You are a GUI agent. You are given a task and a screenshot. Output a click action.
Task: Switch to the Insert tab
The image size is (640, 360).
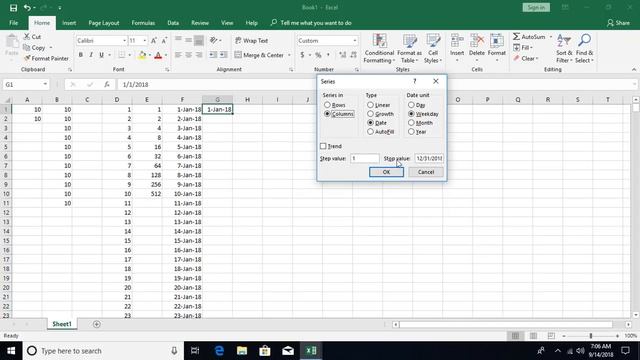[69, 23]
